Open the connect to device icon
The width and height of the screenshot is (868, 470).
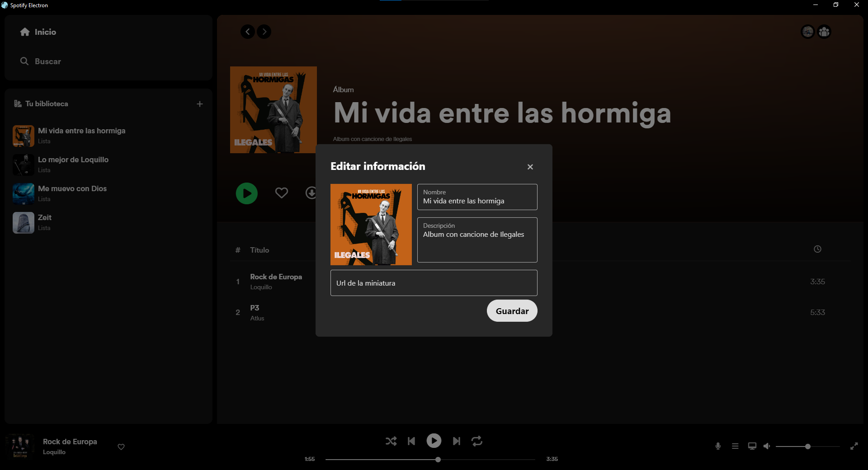(x=752, y=446)
